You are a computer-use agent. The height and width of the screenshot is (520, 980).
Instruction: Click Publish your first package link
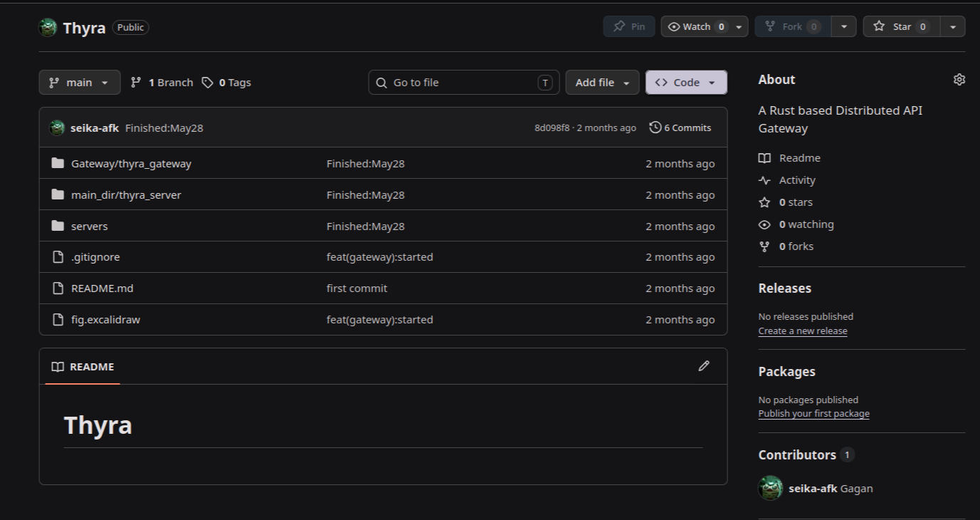814,414
